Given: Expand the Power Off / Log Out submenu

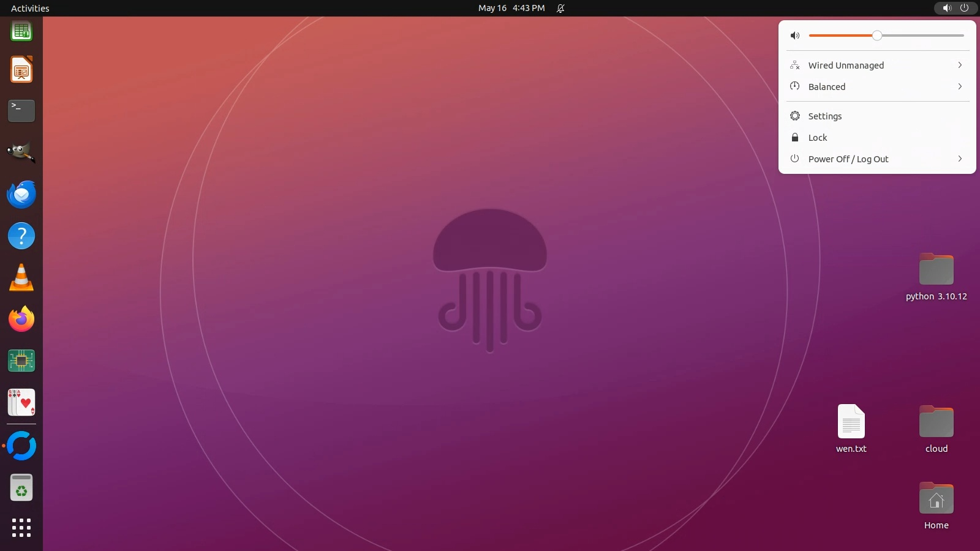Looking at the screenshot, I should tap(877, 159).
